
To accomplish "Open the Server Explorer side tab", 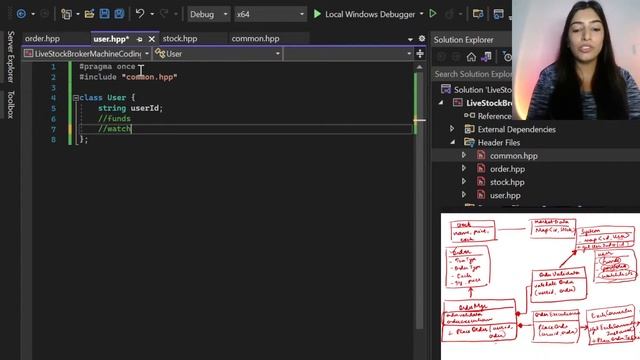I will point(11,57).
